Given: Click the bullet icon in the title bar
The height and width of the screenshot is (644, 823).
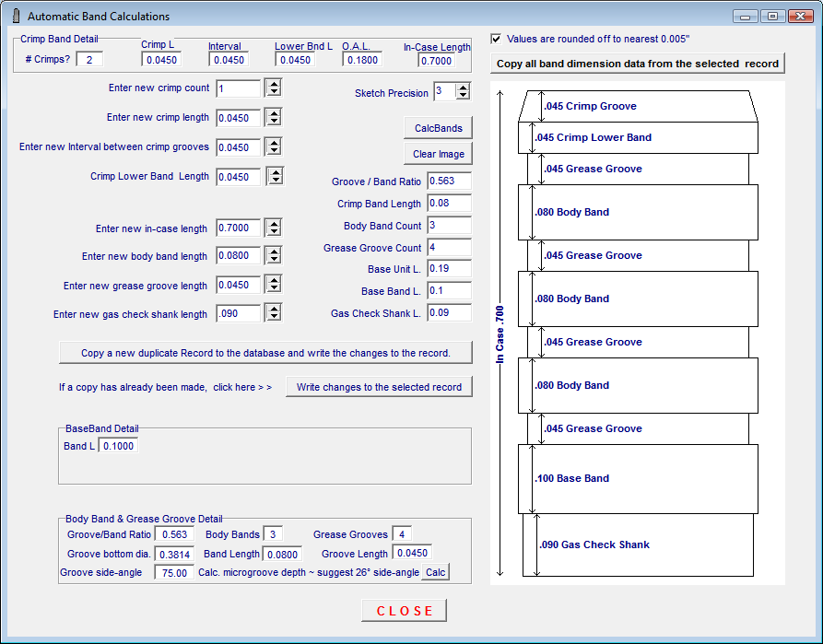Looking at the screenshot, I should click(x=16, y=16).
